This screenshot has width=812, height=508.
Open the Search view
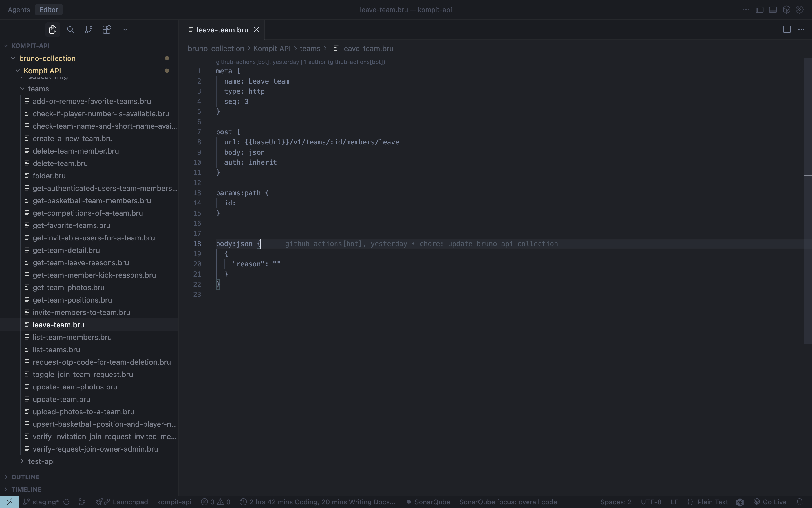click(70, 30)
